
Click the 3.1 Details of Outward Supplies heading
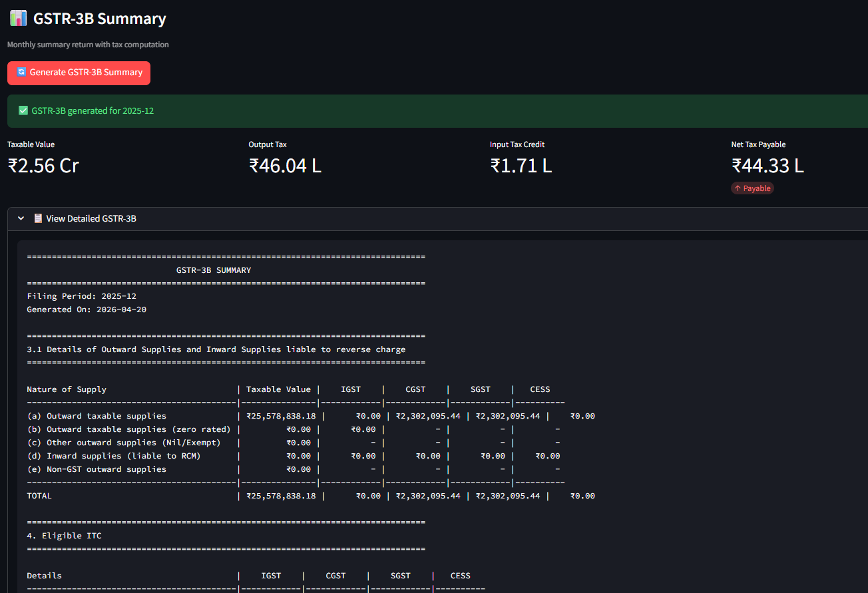216,349
